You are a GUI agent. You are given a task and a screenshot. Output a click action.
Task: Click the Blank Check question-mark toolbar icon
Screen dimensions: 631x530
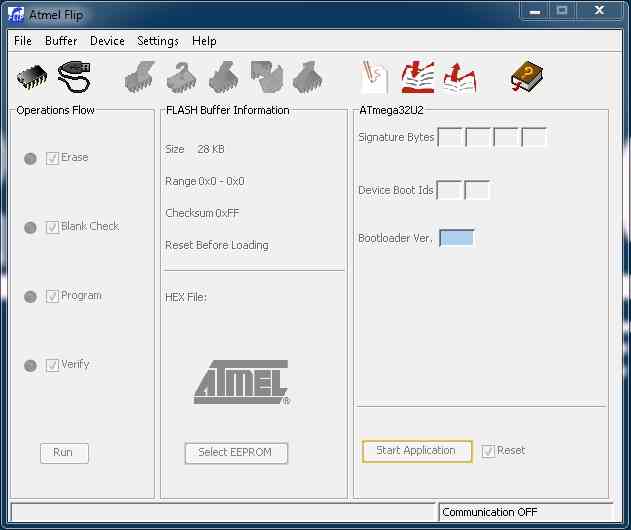[181, 76]
